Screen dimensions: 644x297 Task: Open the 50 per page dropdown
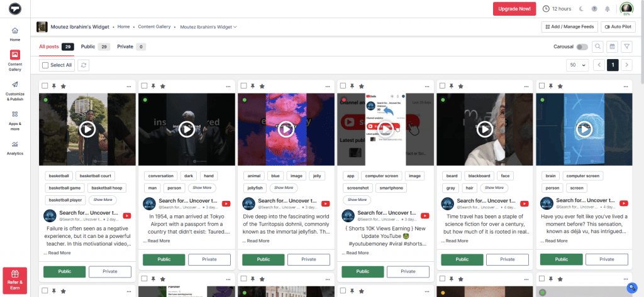[x=577, y=65]
